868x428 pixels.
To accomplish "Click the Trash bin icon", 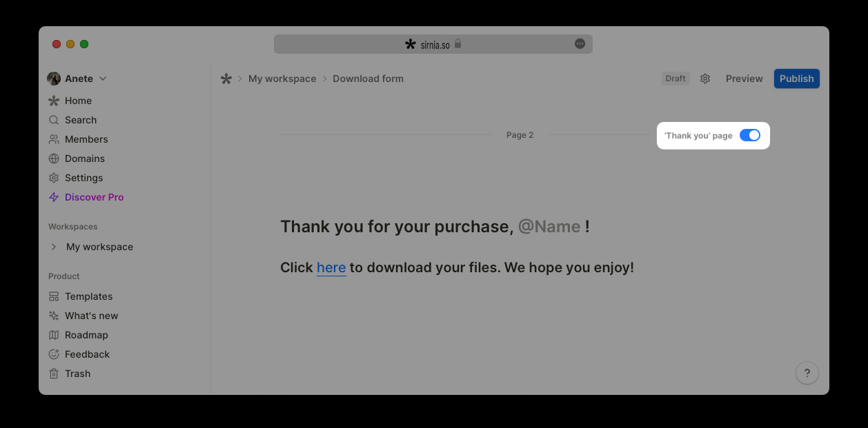I will 54,374.
